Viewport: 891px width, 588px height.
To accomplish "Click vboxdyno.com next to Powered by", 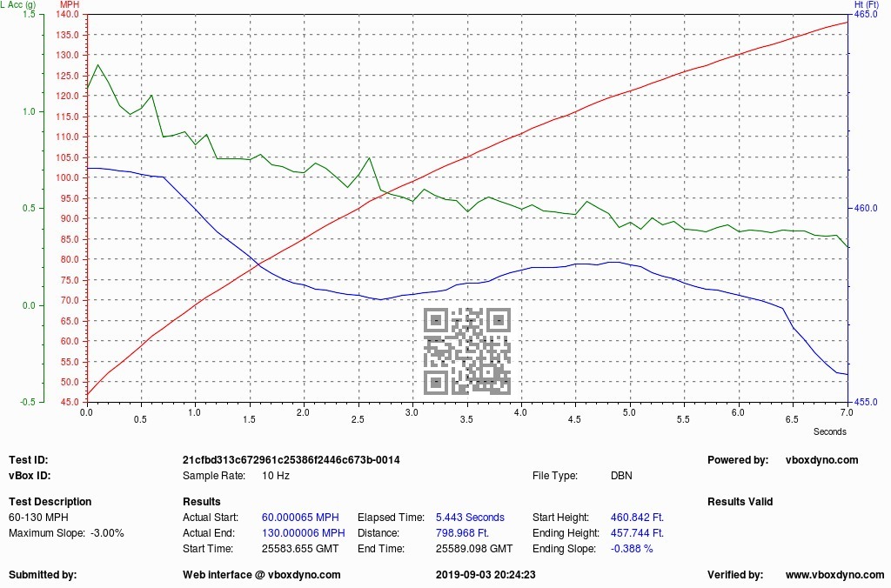I will tap(821, 460).
